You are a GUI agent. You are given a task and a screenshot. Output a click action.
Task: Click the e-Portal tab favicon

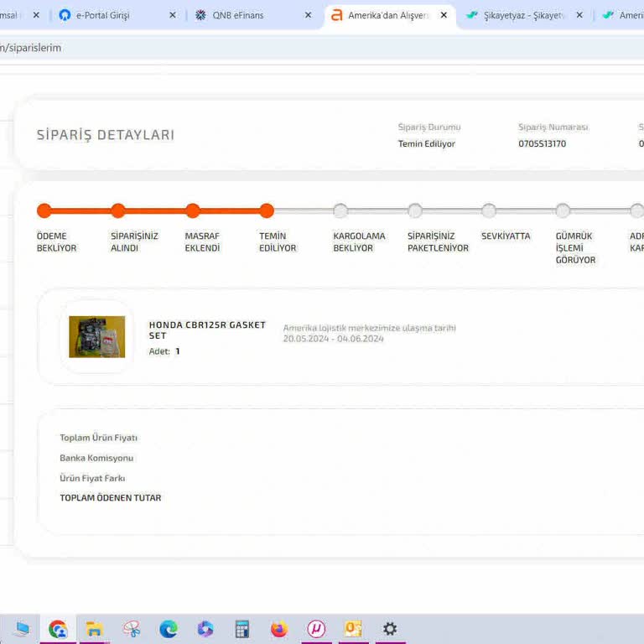point(65,16)
